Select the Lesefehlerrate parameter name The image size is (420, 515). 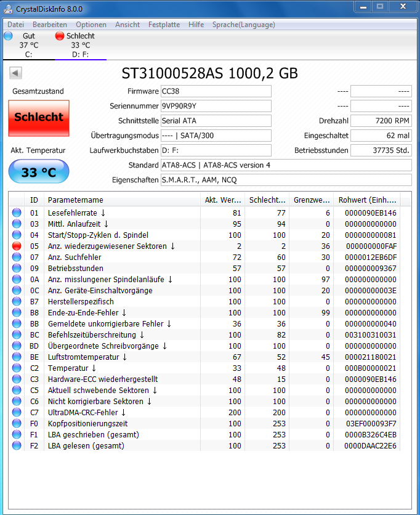click(76, 213)
